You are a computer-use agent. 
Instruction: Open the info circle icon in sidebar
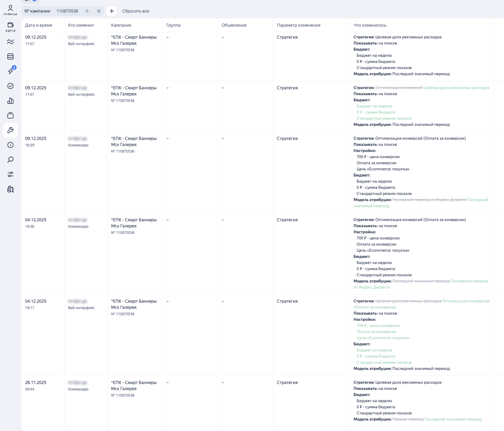point(10,145)
